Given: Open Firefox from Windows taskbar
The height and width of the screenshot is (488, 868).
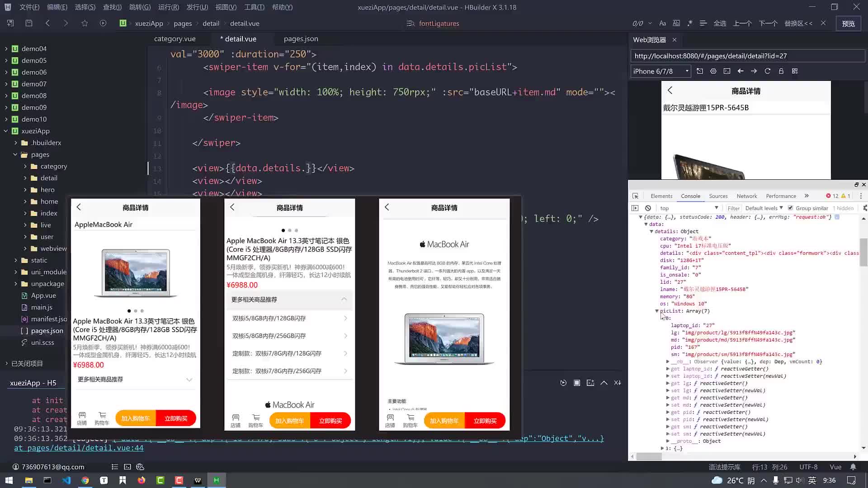Looking at the screenshot, I should coord(142,480).
